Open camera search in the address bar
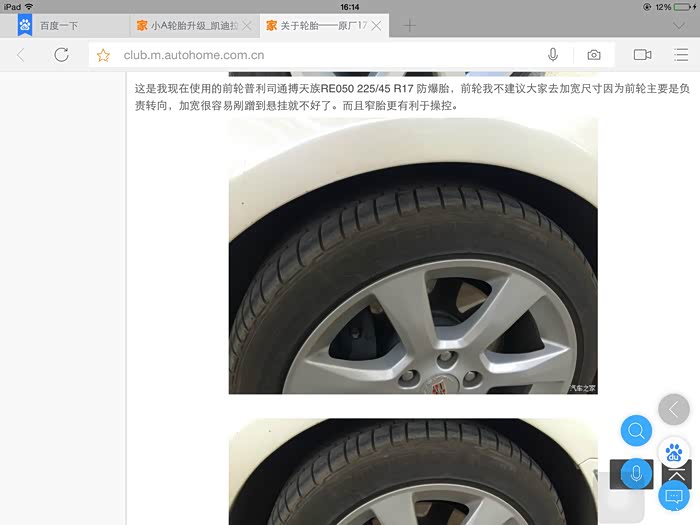This screenshot has height=525, width=700. (594, 55)
